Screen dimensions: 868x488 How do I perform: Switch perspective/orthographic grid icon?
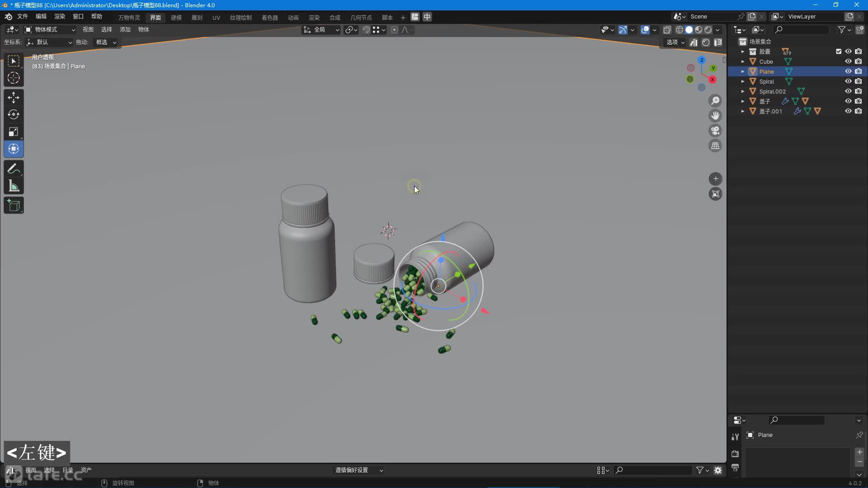click(715, 146)
